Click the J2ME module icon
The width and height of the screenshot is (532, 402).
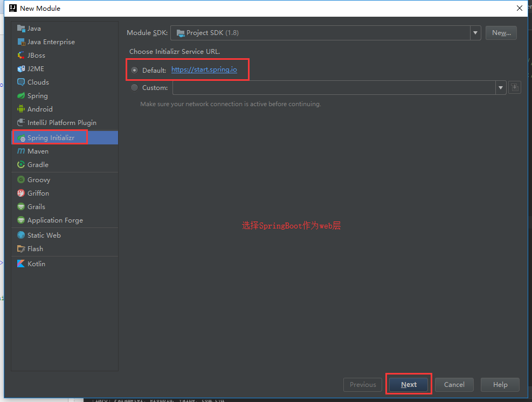[21, 69]
